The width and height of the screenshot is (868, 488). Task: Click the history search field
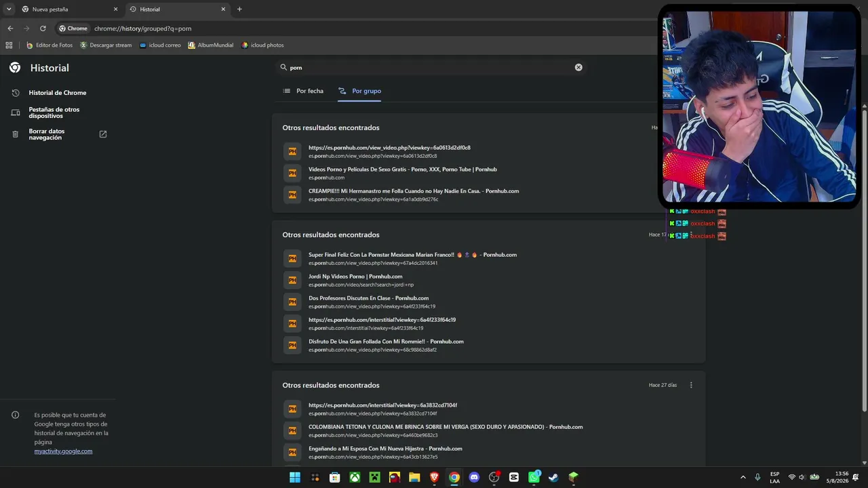[x=433, y=68]
